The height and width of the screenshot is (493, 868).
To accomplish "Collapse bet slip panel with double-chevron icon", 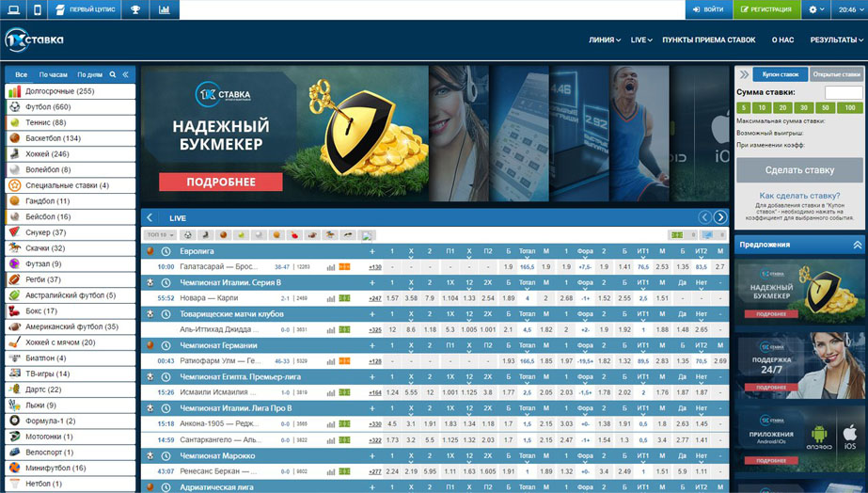I will pos(745,73).
